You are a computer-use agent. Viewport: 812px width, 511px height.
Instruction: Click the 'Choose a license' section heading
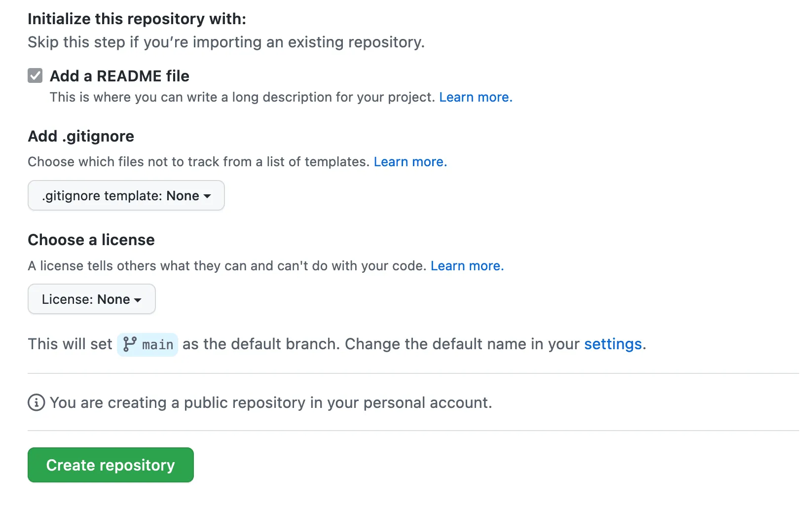(91, 240)
